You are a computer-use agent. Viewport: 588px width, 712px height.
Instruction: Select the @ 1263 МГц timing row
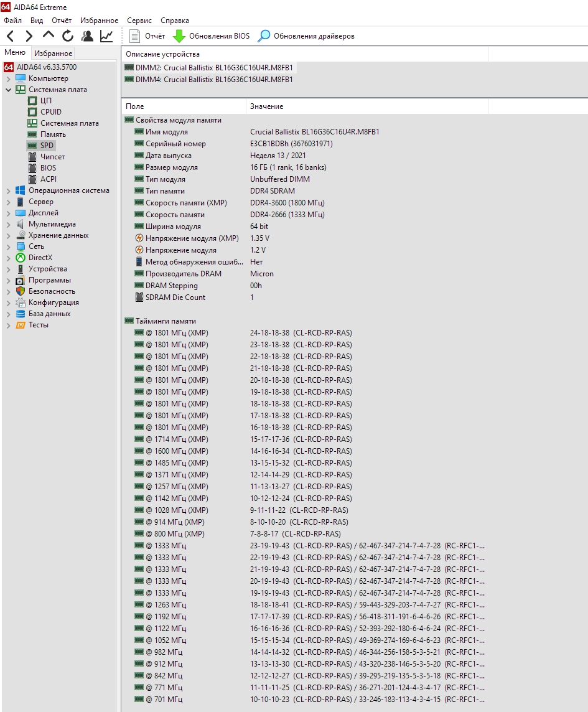tap(304, 605)
